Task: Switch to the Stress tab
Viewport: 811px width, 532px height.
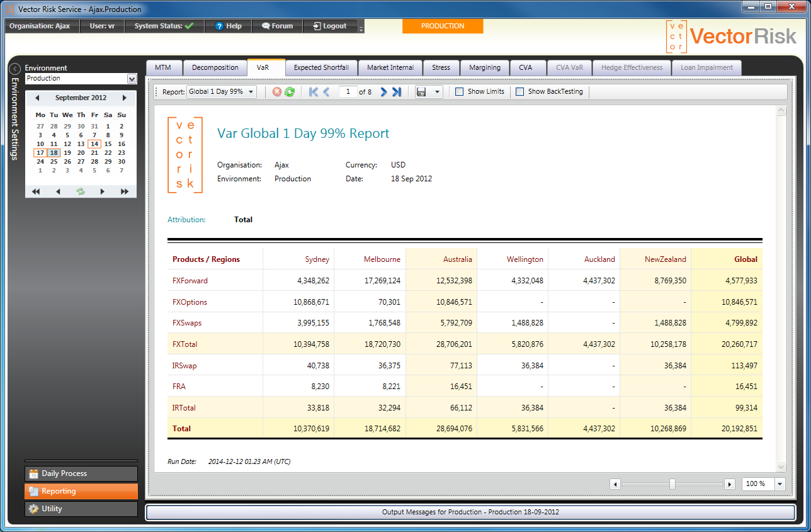Action: pos(441,67)
